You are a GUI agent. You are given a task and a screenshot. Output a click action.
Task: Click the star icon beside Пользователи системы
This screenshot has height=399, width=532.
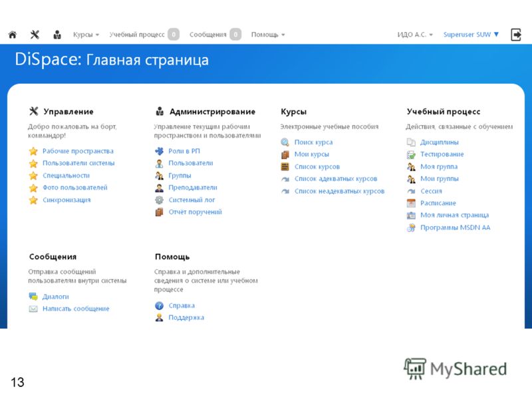(x=33, y=163)
